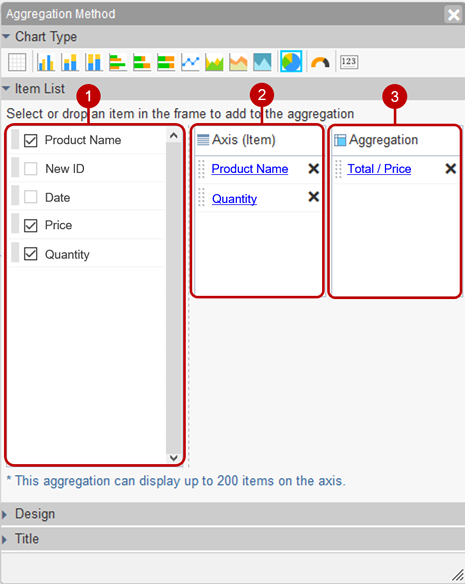This screenshot has height=584, width=465.
Task: Pick the 123 numeric value chart icon
Action: [x=349, y=61]
